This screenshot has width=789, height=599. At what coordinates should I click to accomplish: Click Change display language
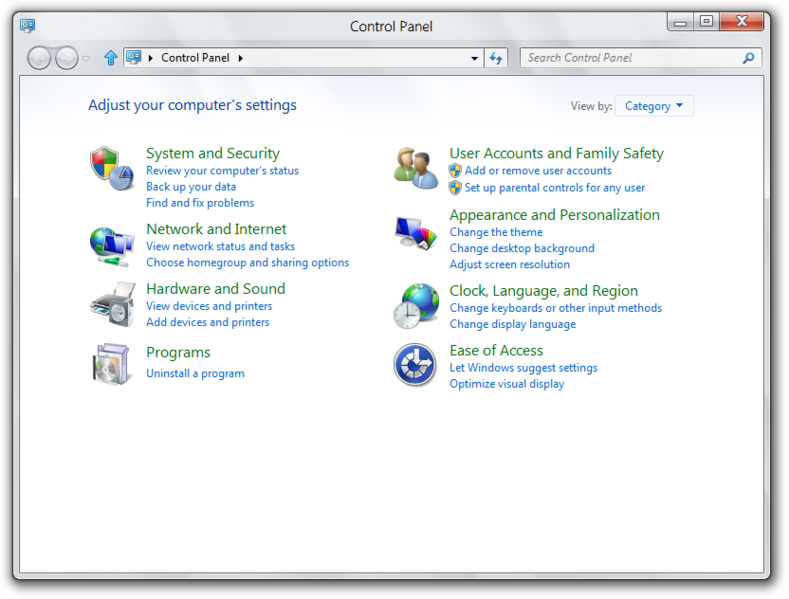[512, 324]
